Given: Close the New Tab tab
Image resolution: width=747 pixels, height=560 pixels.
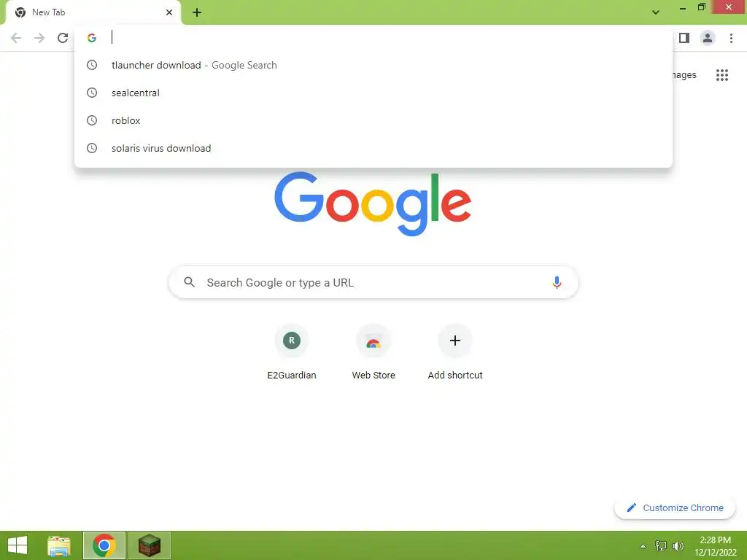Looking at the screenshot, I should point(169,12).
